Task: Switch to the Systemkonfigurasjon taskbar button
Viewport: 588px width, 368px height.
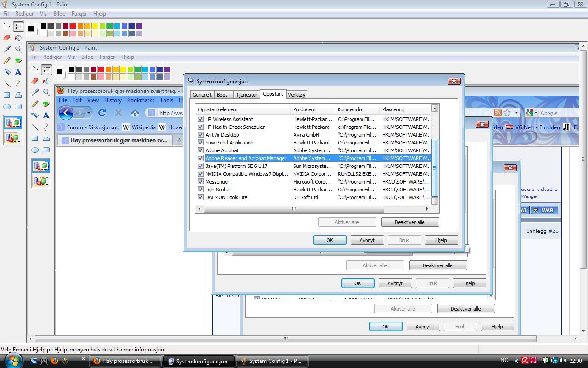Action: pyautogui.click(x=198, y=361)
